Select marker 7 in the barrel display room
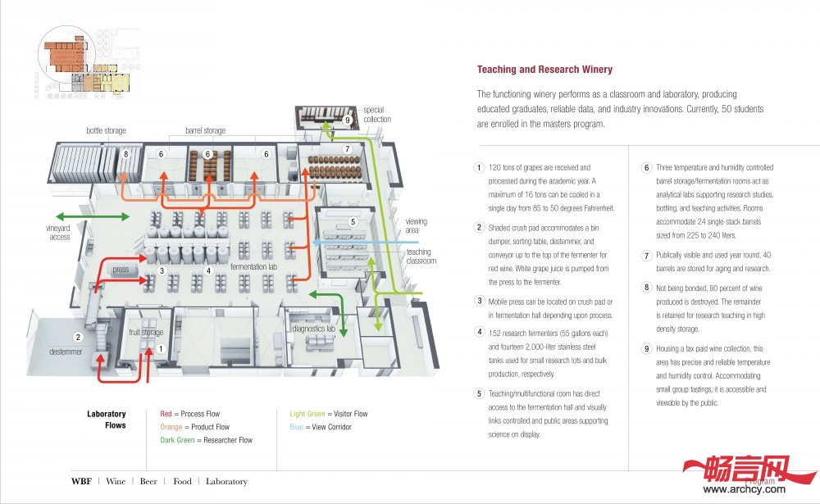The image size is (820, 504). [x=348, y=149]
